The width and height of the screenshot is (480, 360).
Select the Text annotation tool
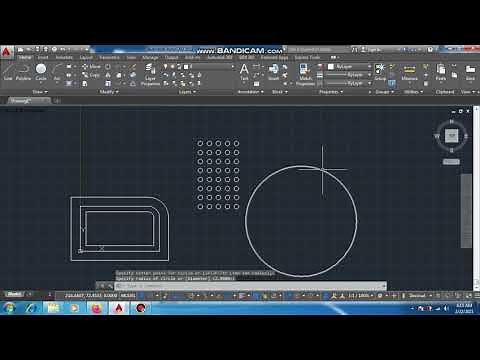(244, 72)
